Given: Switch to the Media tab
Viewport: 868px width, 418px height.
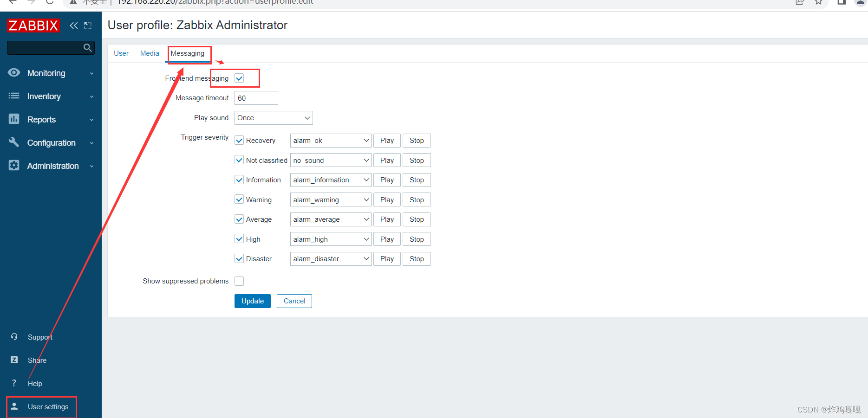Looking at the screenshot, I should coord(150,53).
